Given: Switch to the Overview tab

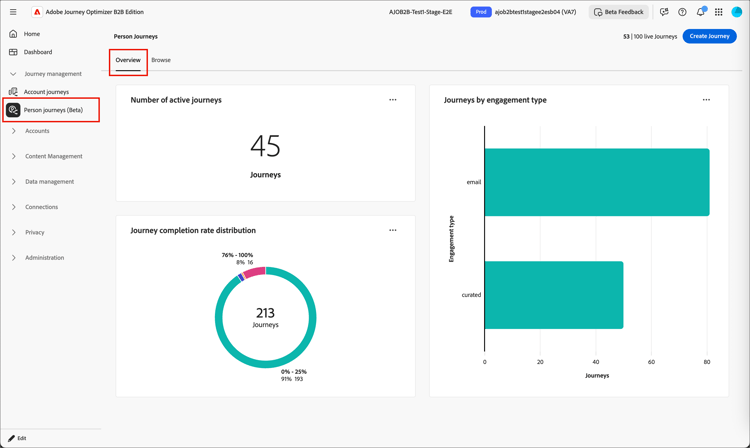Looking at the screenshot, I should tap(128, 60).
